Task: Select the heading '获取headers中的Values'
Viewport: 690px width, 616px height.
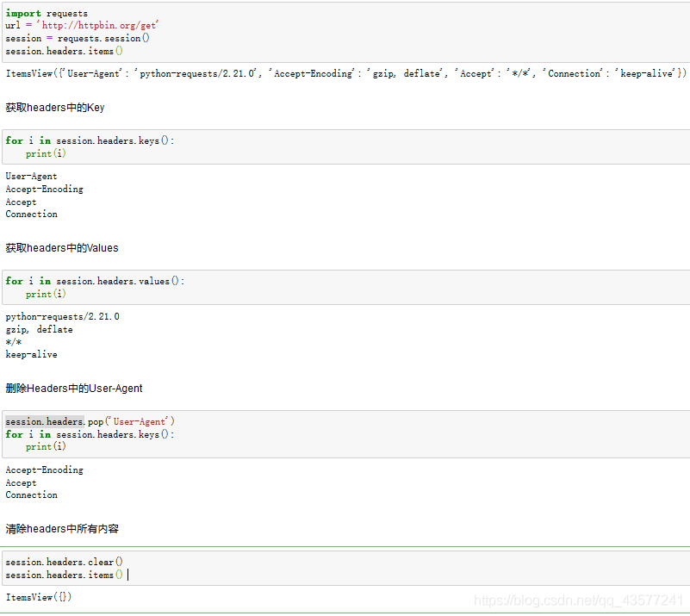Action: (x=62, y=248)
